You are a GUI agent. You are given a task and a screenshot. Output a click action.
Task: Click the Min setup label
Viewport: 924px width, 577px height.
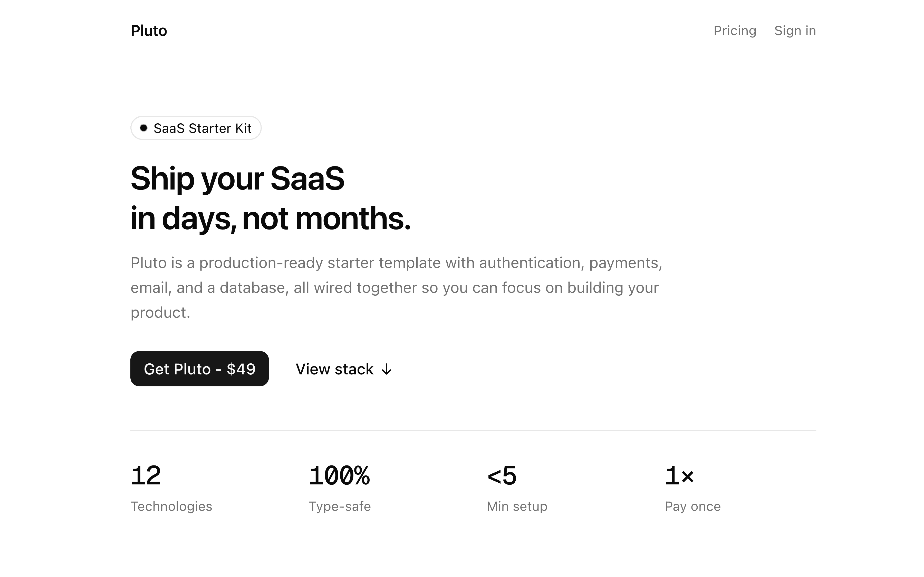517,506
